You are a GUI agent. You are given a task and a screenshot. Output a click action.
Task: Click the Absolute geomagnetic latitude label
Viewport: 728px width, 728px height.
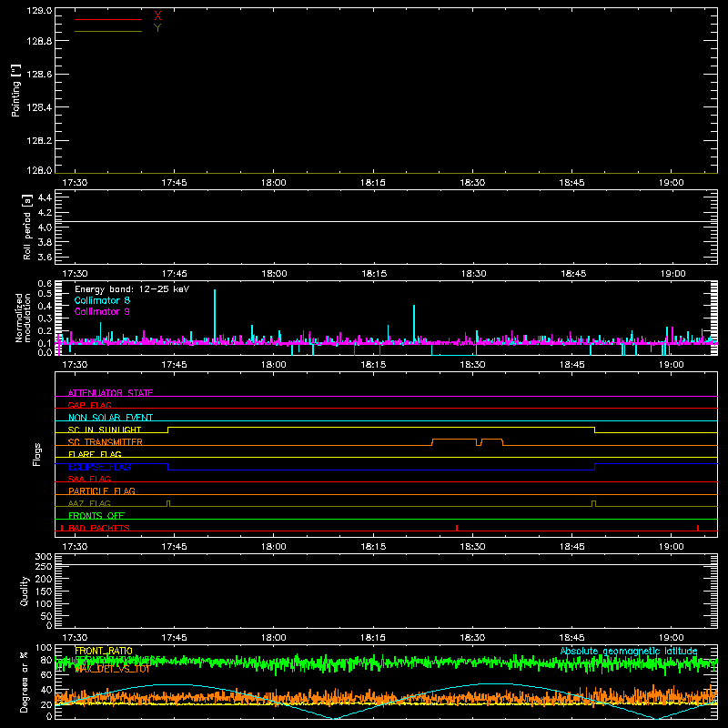coord(629,651)
